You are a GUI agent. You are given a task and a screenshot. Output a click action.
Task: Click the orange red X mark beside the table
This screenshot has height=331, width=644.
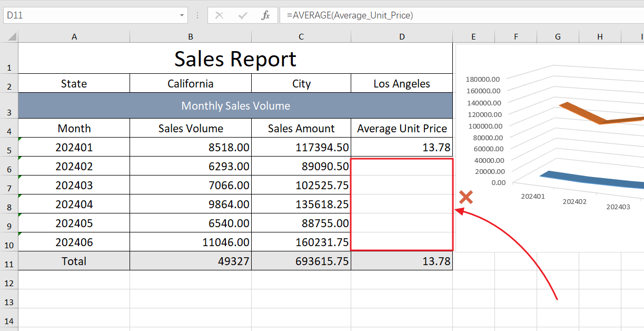tap(465, 198)
